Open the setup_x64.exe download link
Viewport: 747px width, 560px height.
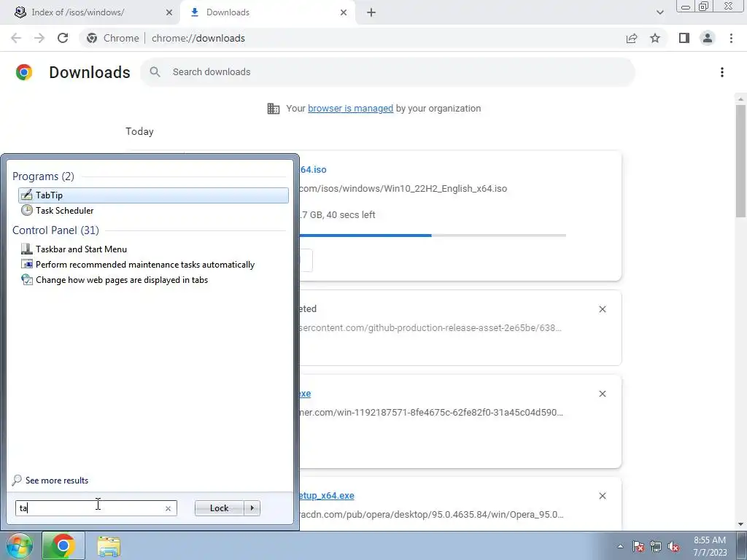click(x=327, y=496)
